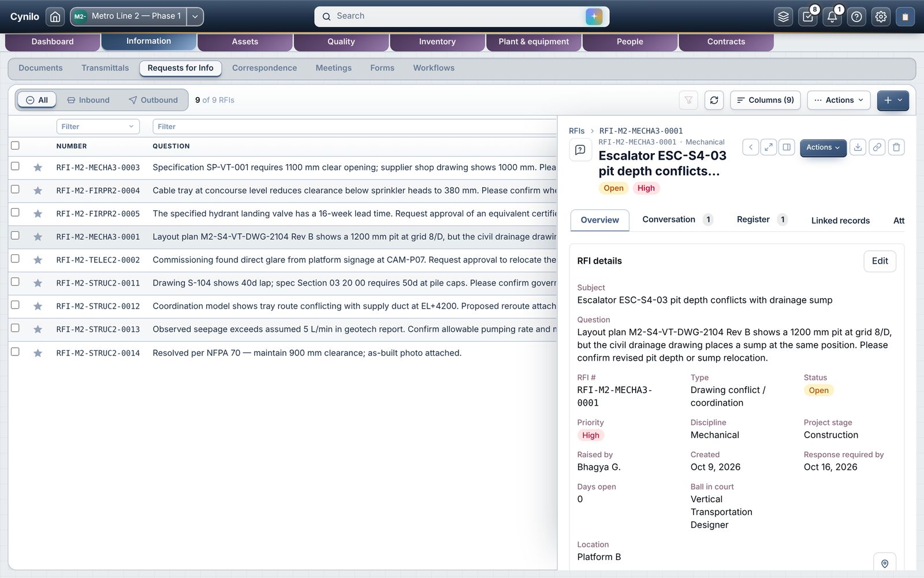The height and width of the screenshot is (578, 924).
Task: Star RFI-M2-STRUC2-0012
Action: pyautogui.click(x=38, y=306)
